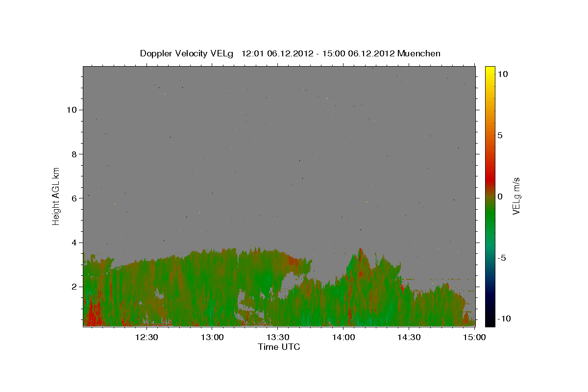This screenshot has height=392, width=588.
Task: Click the 13:30 time tick label
Action: pos(278,337)
